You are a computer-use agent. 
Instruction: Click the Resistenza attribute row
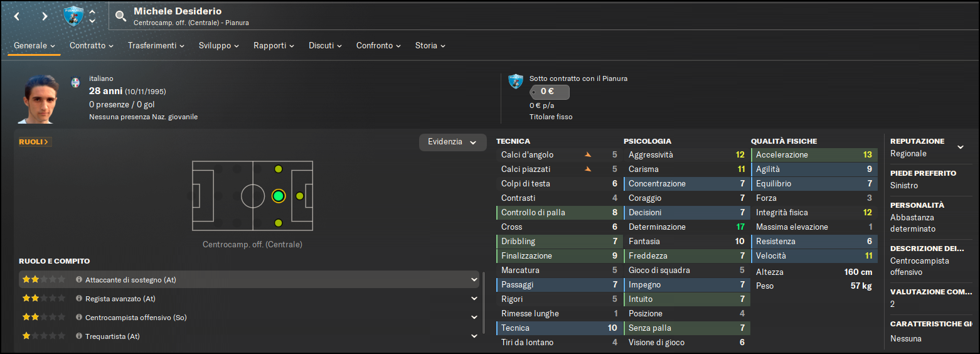tap(814, 241)
